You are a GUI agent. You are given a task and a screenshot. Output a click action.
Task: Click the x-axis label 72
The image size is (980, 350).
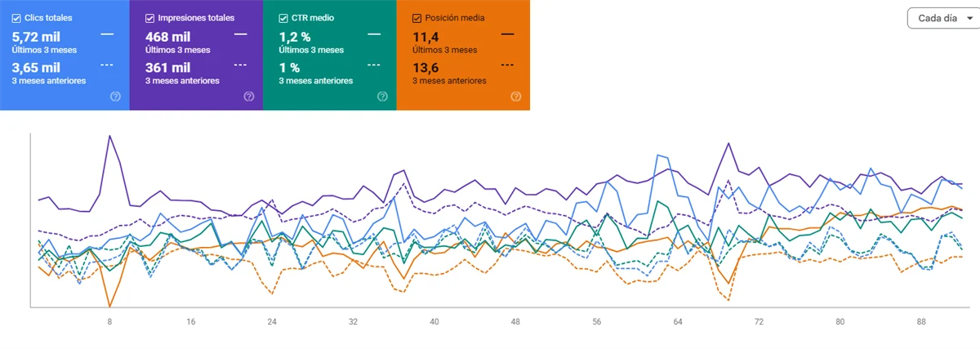click(759, 322)
